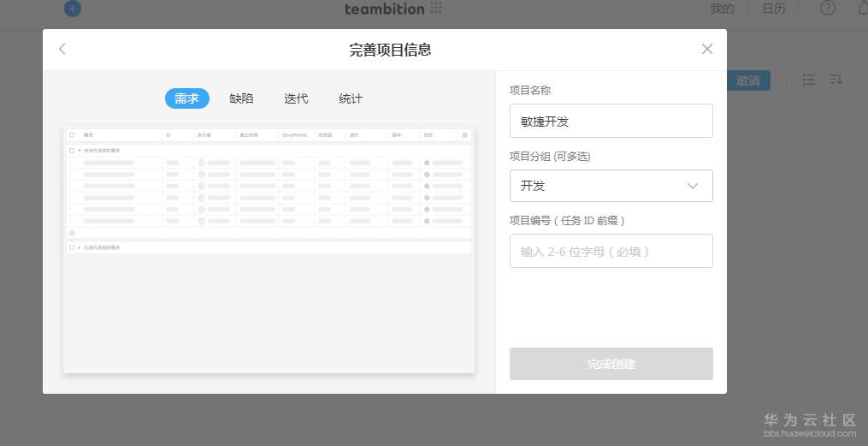The image size is (868, 446).
Task: Open the 迭代 tab
Action: pos(296,98)
